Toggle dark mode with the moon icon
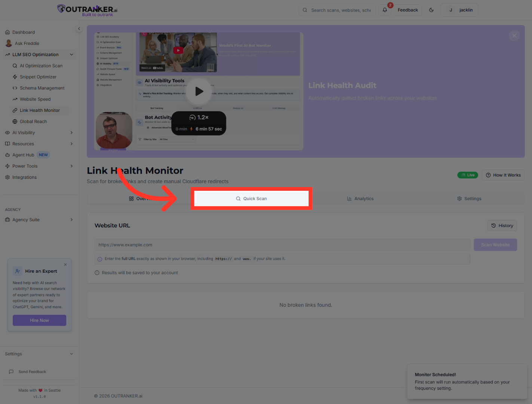The height and width of the screenshot is (404, 532). (x=431, y=10)
